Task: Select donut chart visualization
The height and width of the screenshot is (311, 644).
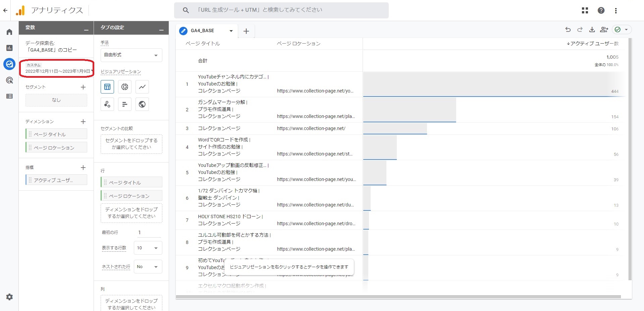Action: 125,87
